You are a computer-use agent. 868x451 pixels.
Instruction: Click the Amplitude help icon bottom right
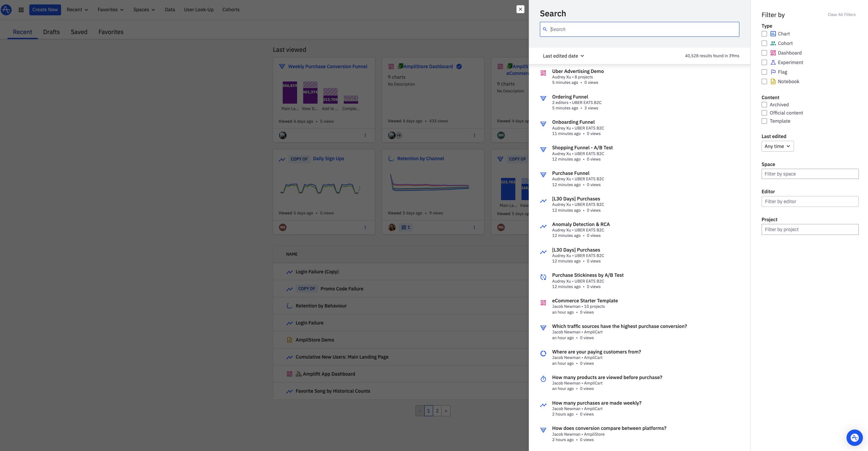coord(854,437)
